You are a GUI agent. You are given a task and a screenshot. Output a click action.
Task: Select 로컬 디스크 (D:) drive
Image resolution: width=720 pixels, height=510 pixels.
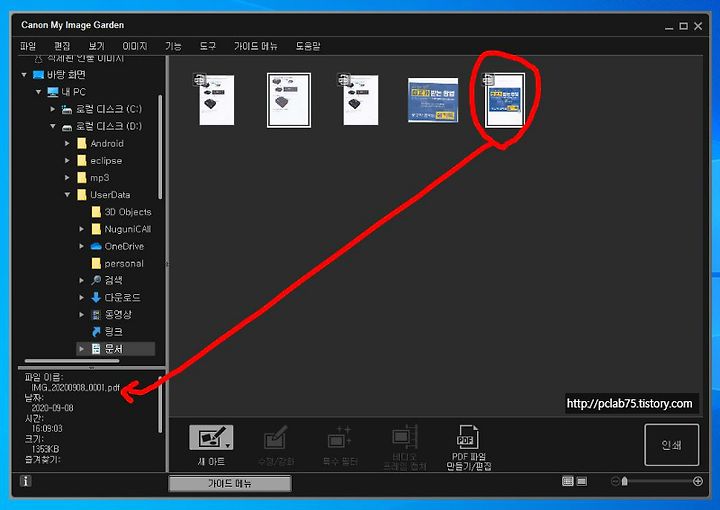[102, 126]
